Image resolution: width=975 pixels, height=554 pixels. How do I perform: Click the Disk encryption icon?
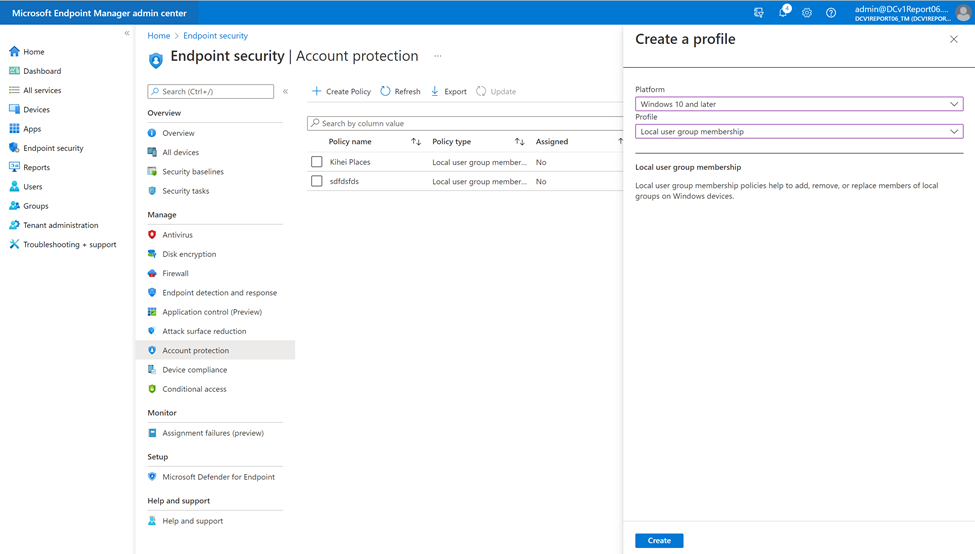(x=152, y=254)
